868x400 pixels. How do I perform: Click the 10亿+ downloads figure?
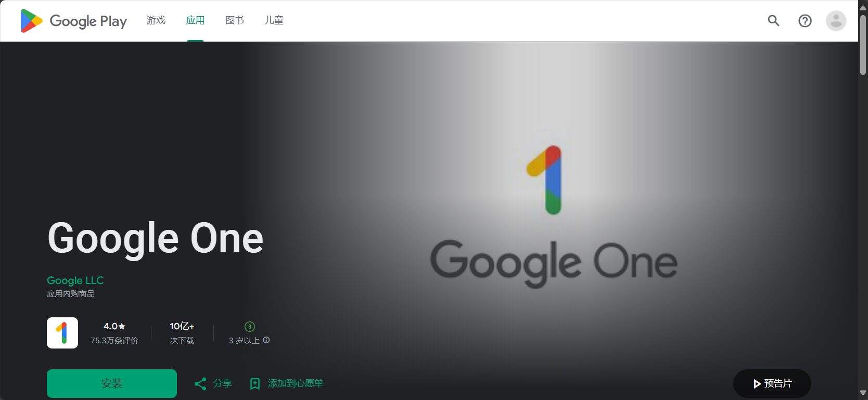(182, 326)
